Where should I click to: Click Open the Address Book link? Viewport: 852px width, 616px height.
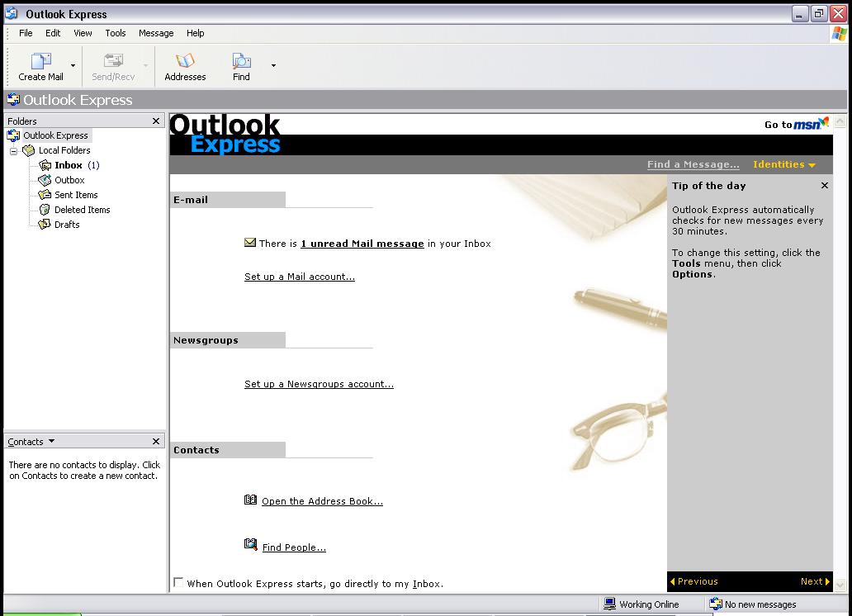[322, 501]
